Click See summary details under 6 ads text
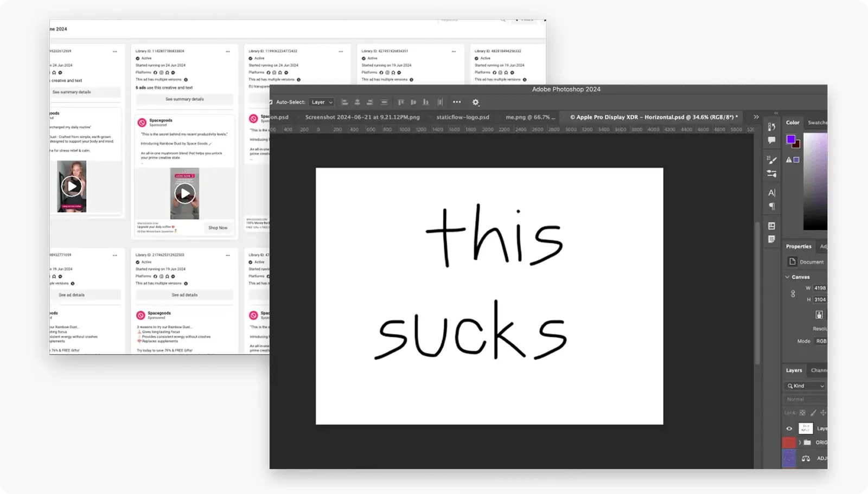 point(184,99)
